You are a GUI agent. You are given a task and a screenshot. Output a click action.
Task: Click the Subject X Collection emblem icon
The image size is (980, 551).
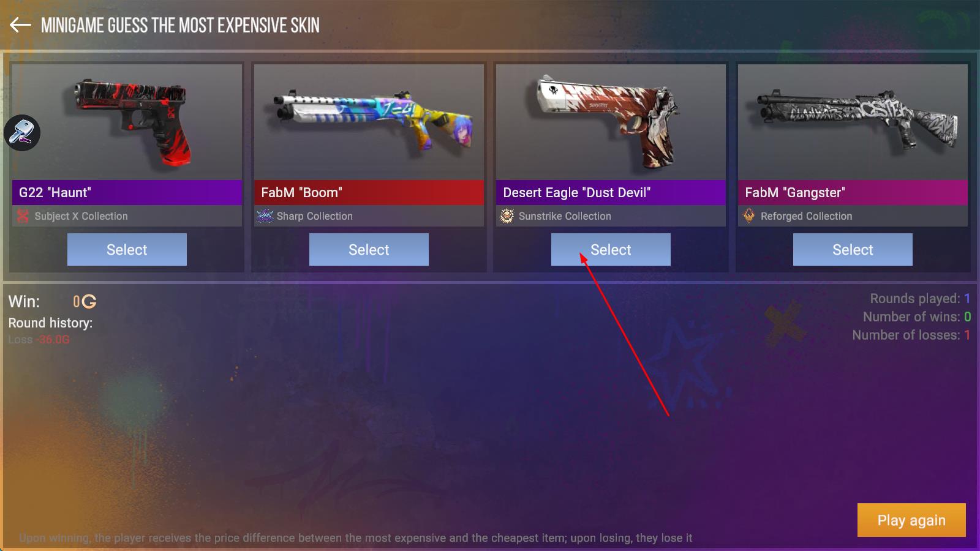pos(23,216)
